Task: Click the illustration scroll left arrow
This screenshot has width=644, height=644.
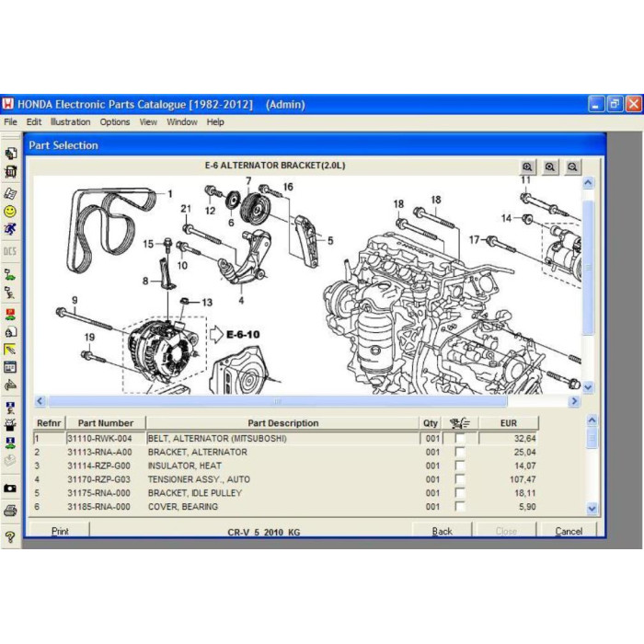Action: (40, 401)
